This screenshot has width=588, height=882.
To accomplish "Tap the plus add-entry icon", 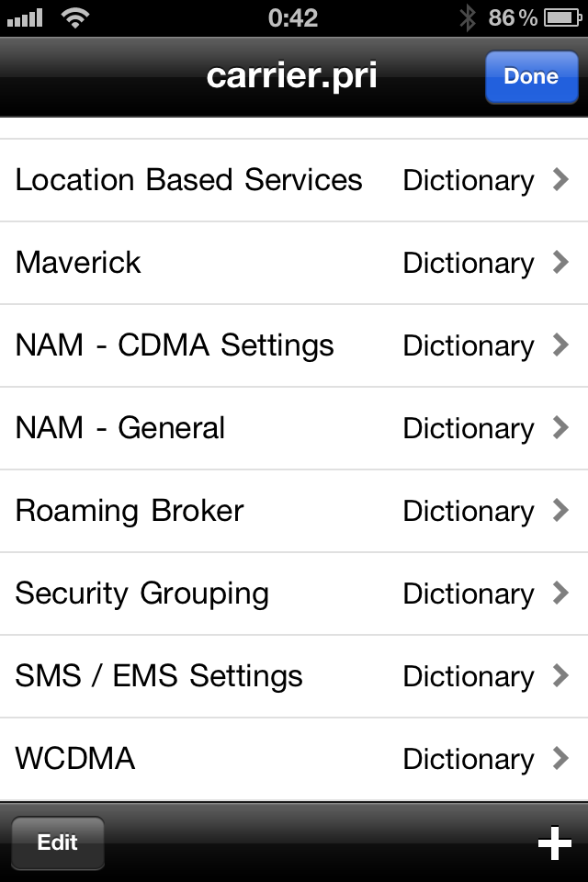I will pyautogui.click(x=554, y=842).
